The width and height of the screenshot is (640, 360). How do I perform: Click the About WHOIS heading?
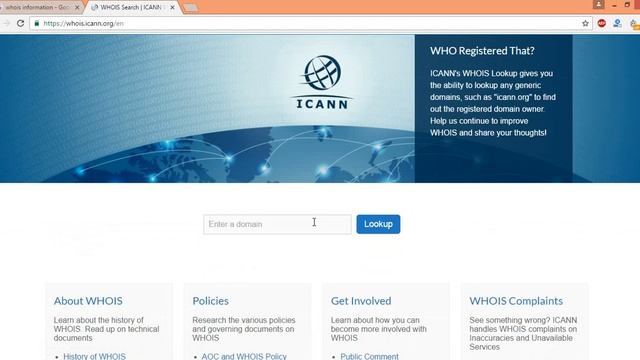click(x=88, y=301)
